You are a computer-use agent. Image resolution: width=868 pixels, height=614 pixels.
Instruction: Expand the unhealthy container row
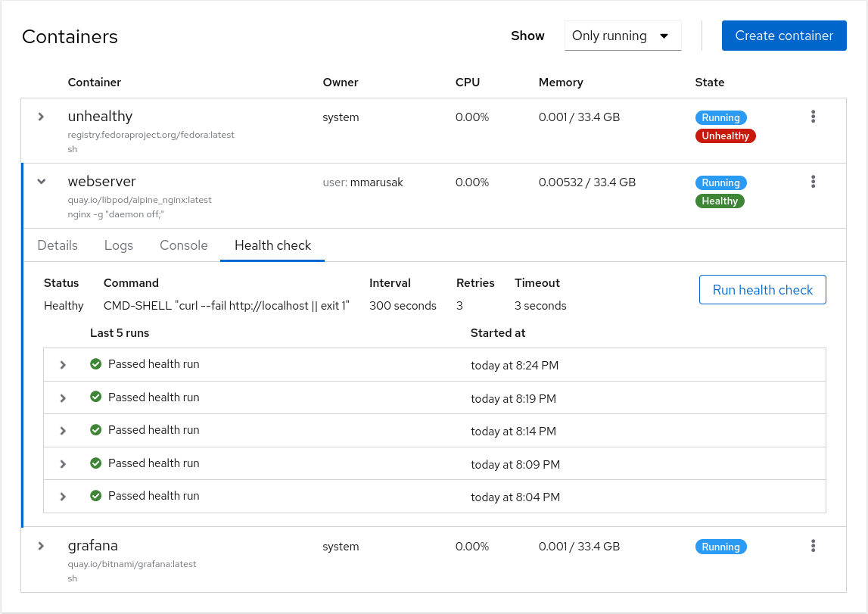tap(42, 117)
